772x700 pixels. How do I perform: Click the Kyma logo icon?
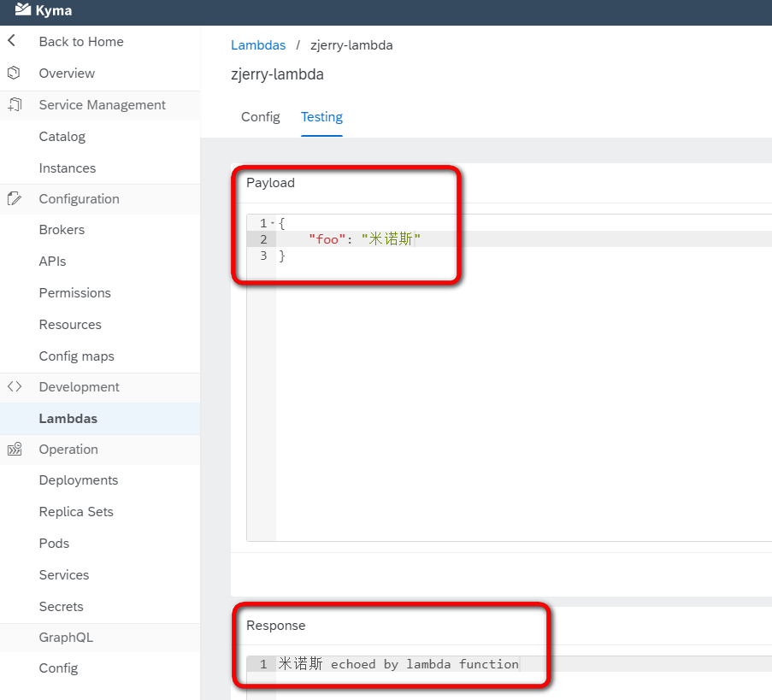[x=22, y=9]
